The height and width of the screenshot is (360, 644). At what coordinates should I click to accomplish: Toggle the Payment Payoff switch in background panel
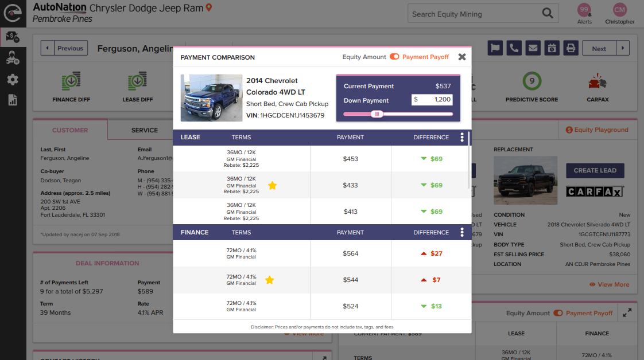[558, 313]
